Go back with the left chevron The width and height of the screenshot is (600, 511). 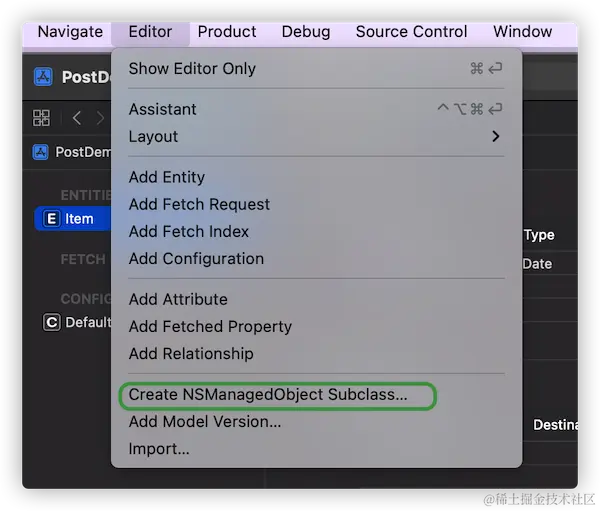click(77, 118)
